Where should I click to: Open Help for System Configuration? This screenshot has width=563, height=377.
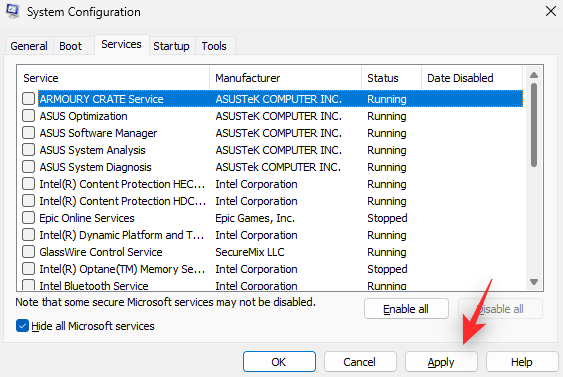522,362
